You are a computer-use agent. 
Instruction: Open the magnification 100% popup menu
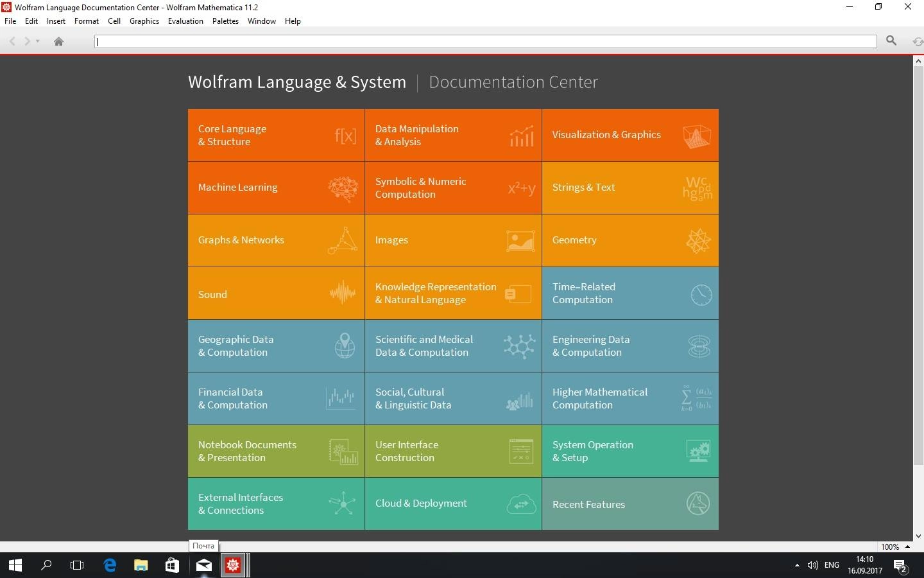click(896, 547)
